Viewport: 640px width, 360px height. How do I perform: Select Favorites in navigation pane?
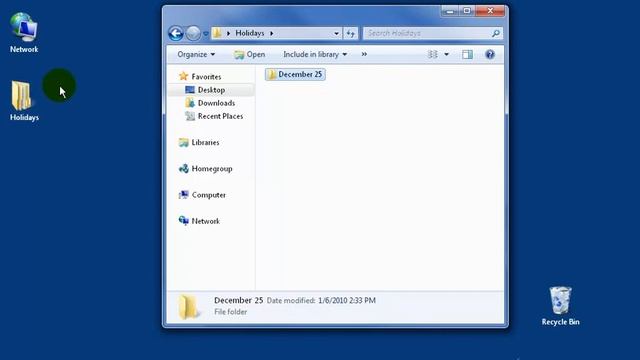click(x=206, y=76)
